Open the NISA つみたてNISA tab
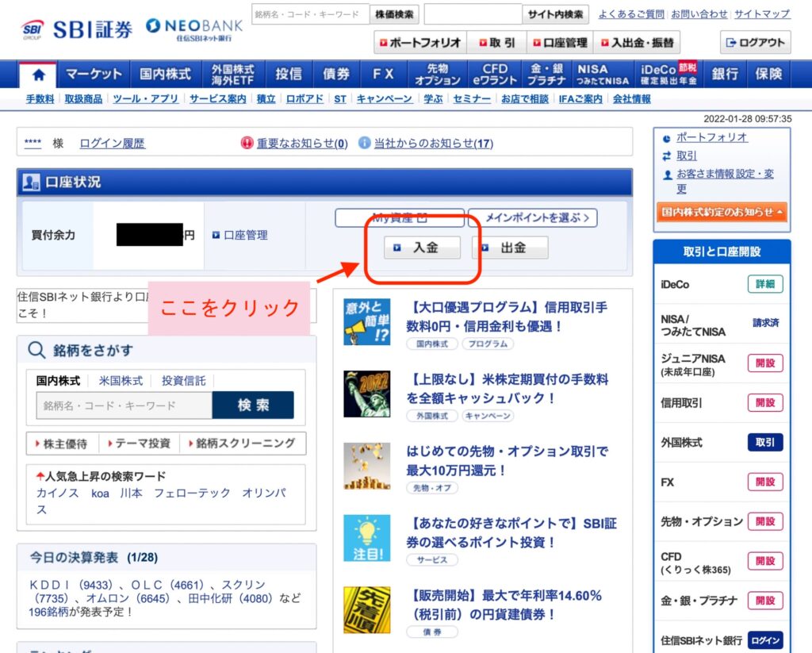 (603, 74)
